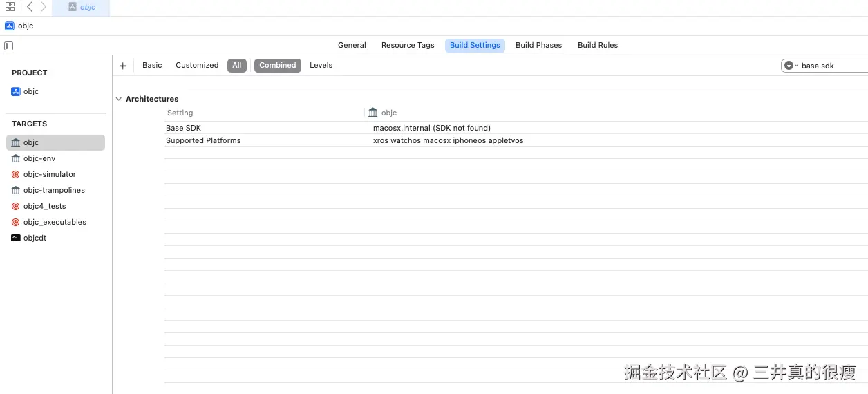Go forward with the right chevron

(x=44, y=7)
